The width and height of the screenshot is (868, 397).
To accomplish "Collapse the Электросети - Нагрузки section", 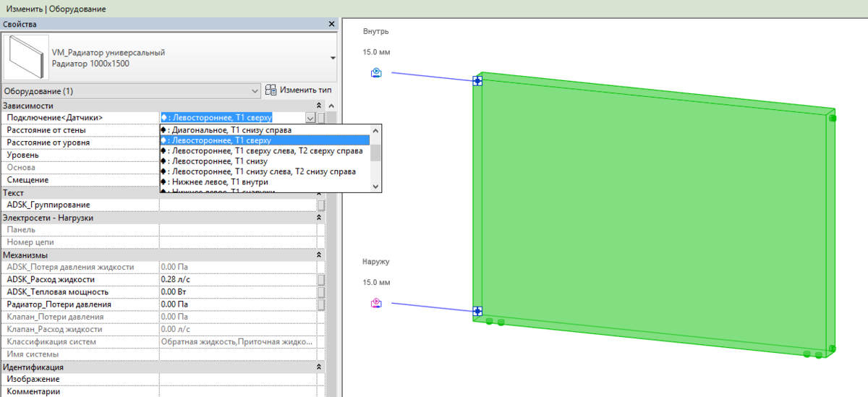I will pyautogui.click(x=320, y=218).
